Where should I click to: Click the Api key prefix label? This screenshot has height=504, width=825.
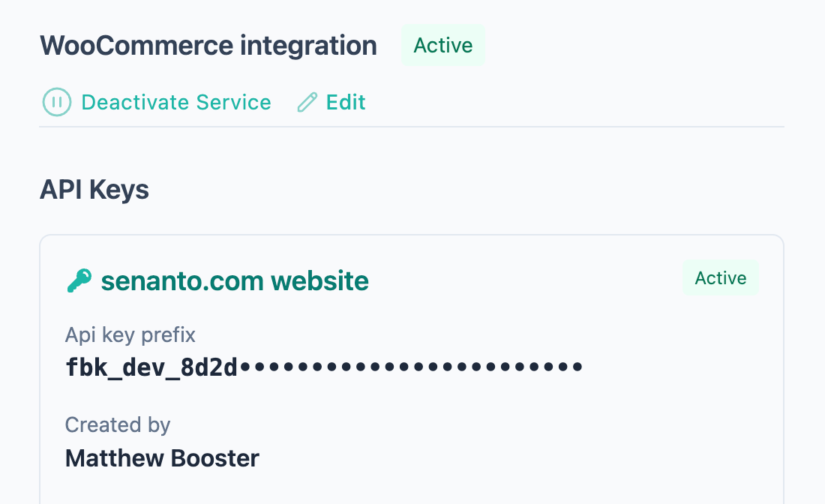(130, 334)
